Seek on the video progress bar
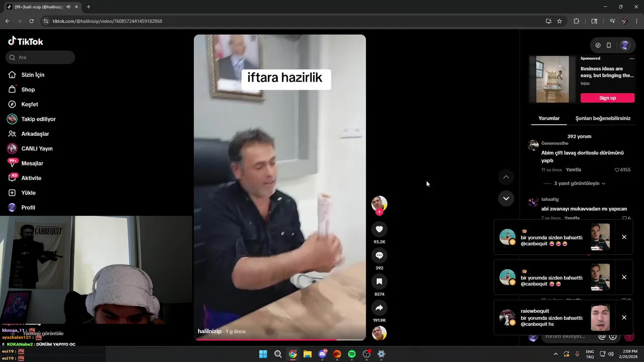Screen dimensions: 644x362 pos(280,339)
